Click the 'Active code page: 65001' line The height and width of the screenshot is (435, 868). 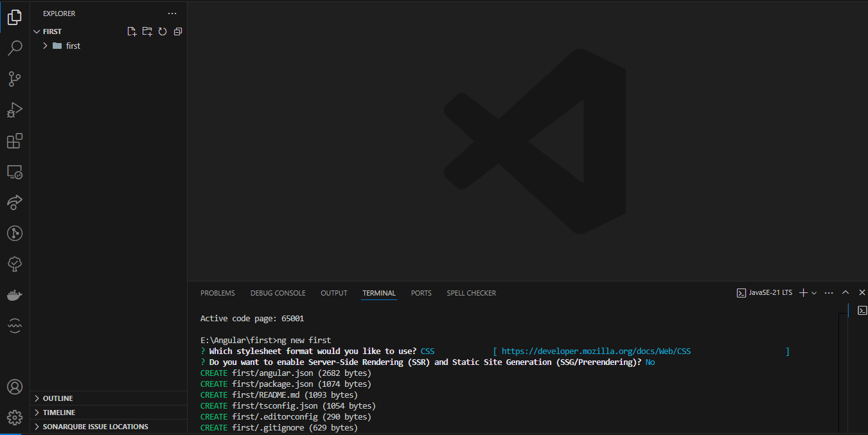point(252,319)
